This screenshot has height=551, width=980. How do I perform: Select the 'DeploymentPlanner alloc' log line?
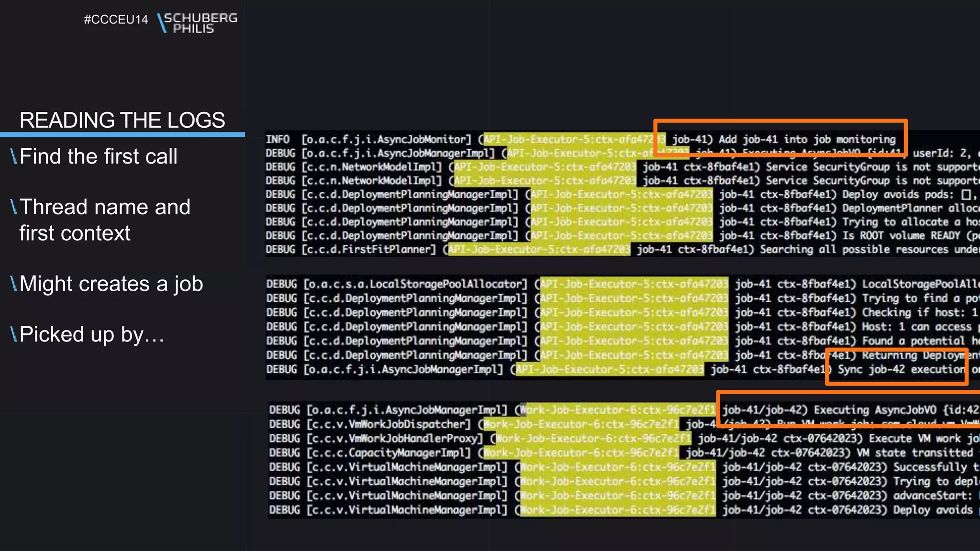pyautogui.click(x=623, y=209)
